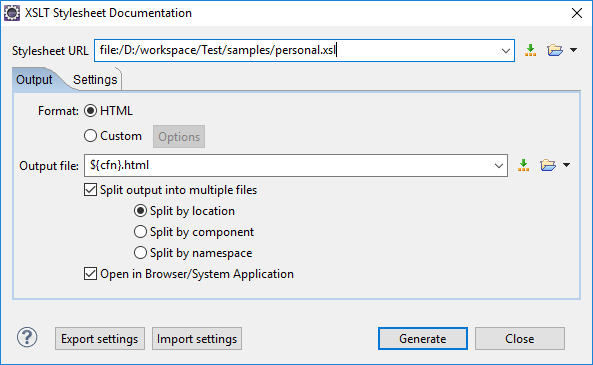The image size is (593, 365).
Task: Select the Custom format radio button
Action: click(x=90, y=136)
